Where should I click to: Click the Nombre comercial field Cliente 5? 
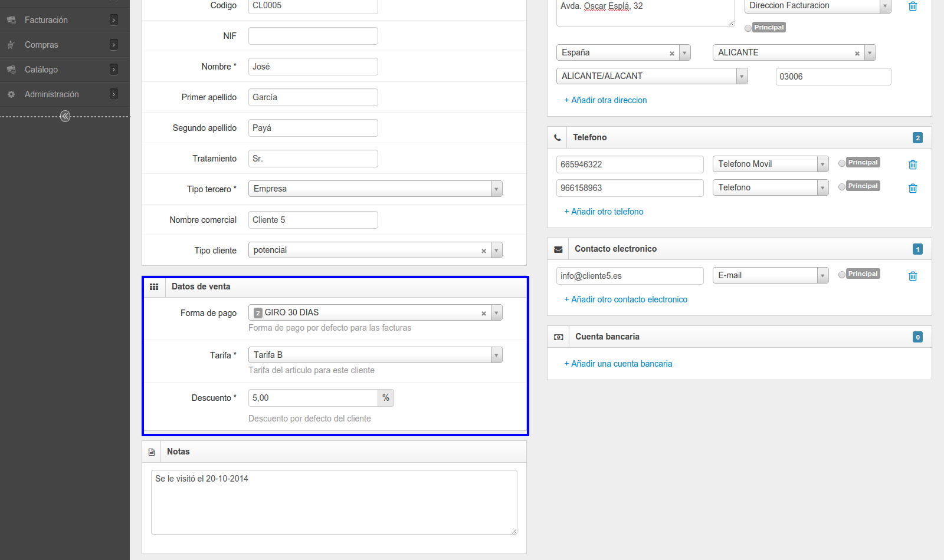[313, 220]
